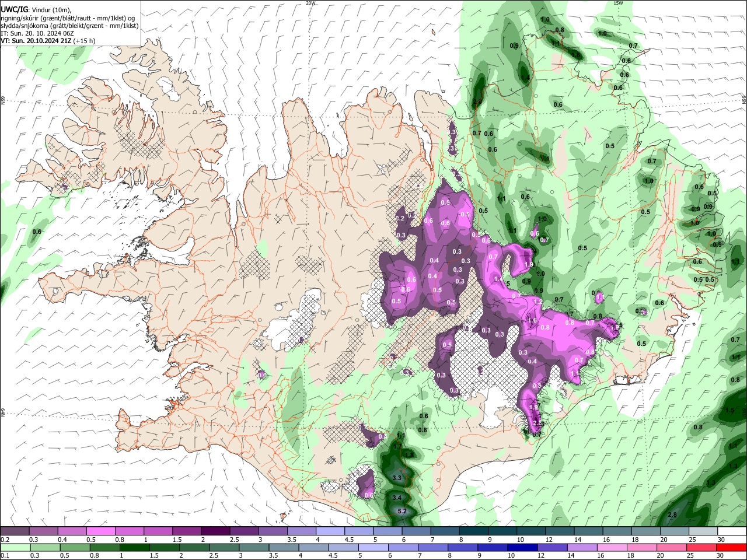This screenshot has width=747, height=560.
Task: Click the bright pink top-row swatch between 0.5 and 0.8
Action: [100, 531]
